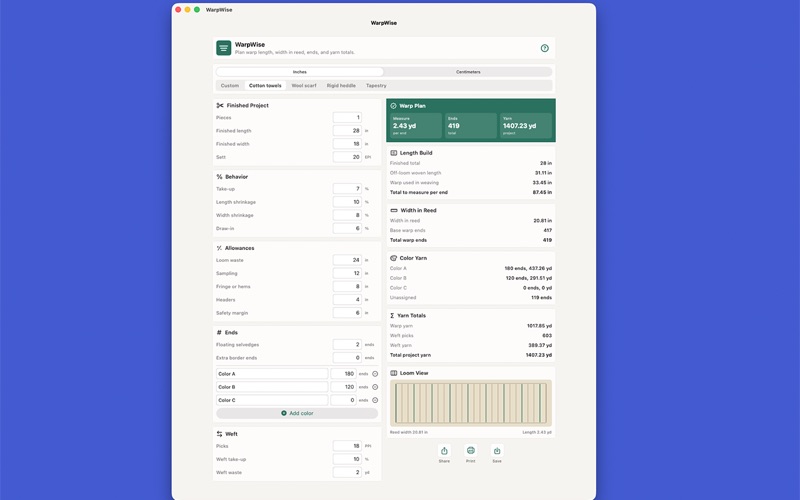The width and height of the screenshot is (800, 500).
Task: Click the Finished Project scissors icon
Action: [220, 106]
